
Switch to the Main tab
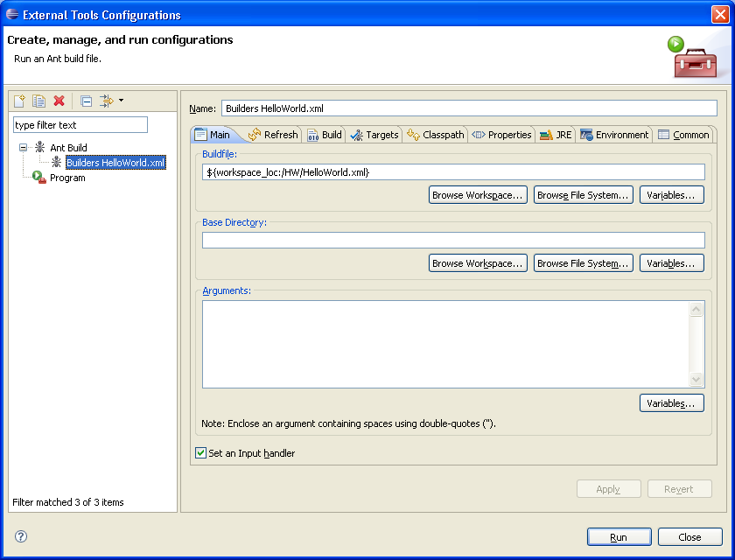pos(213,135)
